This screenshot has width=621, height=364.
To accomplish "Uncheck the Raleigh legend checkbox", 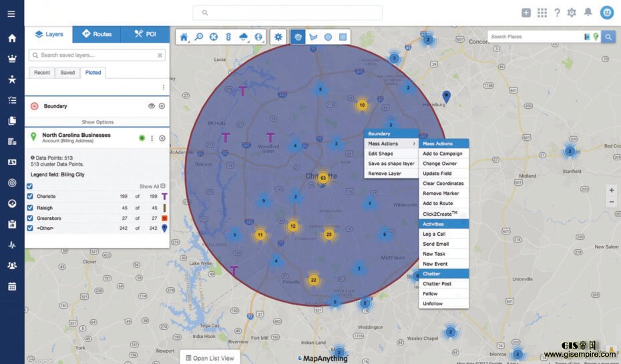I will coord(30,207).
